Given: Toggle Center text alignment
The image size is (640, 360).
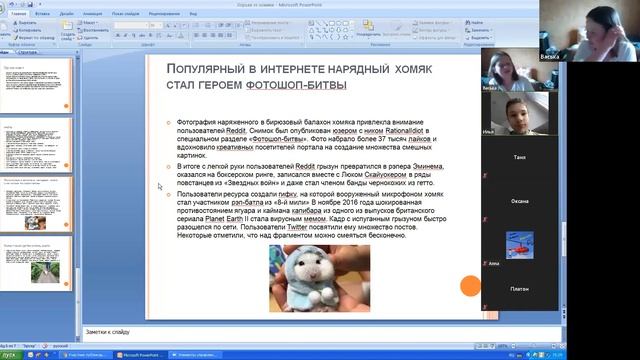Looking at the screenshot, I should pos(205,36).
